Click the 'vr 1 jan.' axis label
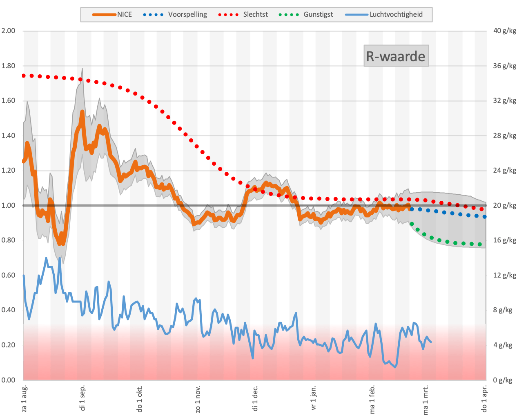517x420 pixels. click(314, 397)
